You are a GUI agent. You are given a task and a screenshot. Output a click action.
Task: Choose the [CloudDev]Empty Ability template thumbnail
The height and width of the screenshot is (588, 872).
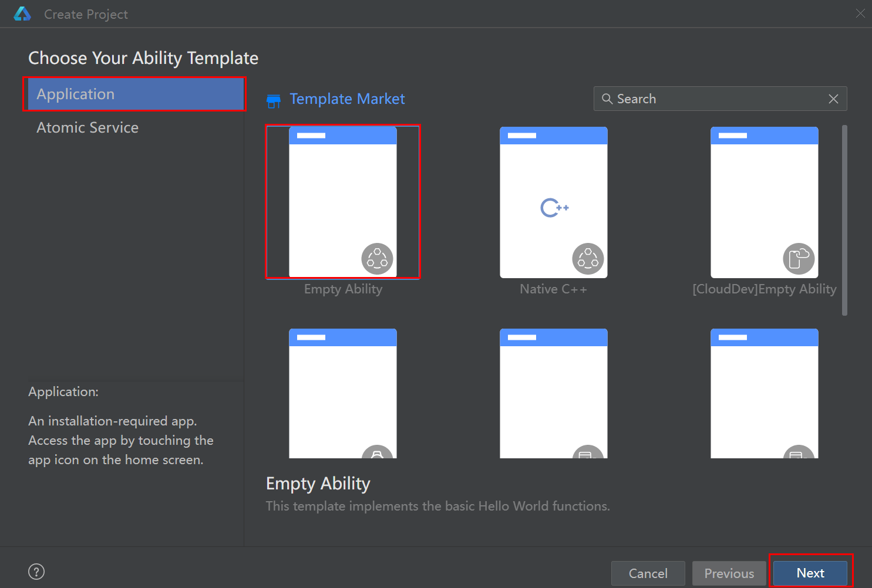pyautogui.click(x=765, y=202)
